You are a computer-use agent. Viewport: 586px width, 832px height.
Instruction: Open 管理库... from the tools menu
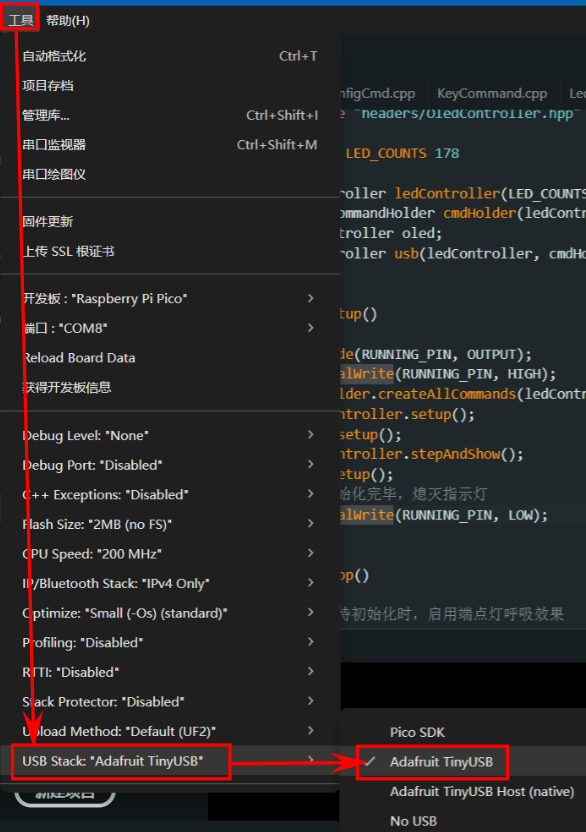(x=170, y=115)
